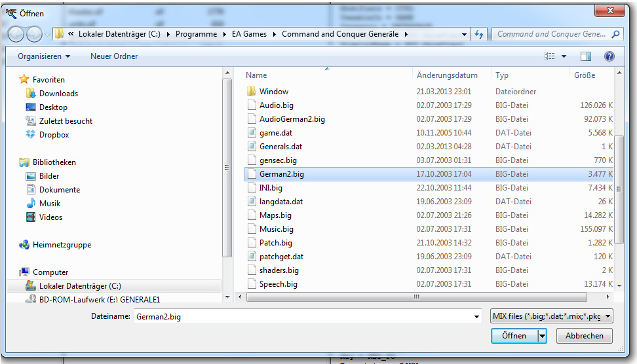Select the Window folder icon
Viewport: 637px width, 364px height.
click(x=252, y=91)
